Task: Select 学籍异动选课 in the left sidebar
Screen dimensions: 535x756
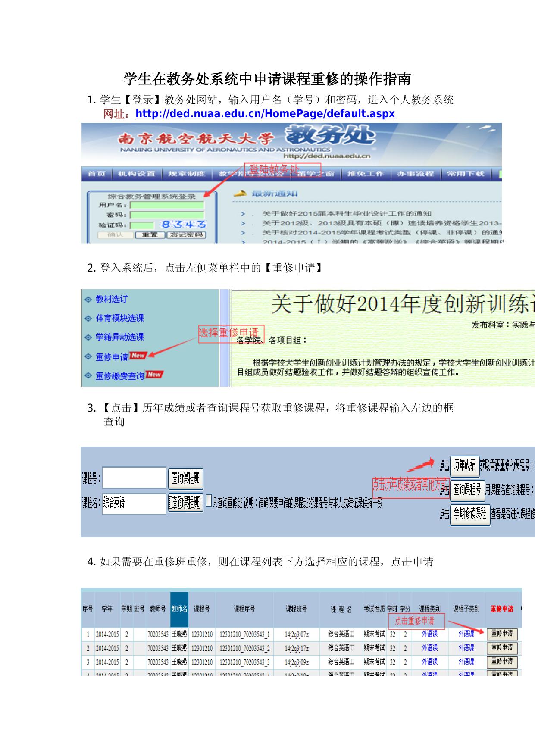Action: [119, 337]
